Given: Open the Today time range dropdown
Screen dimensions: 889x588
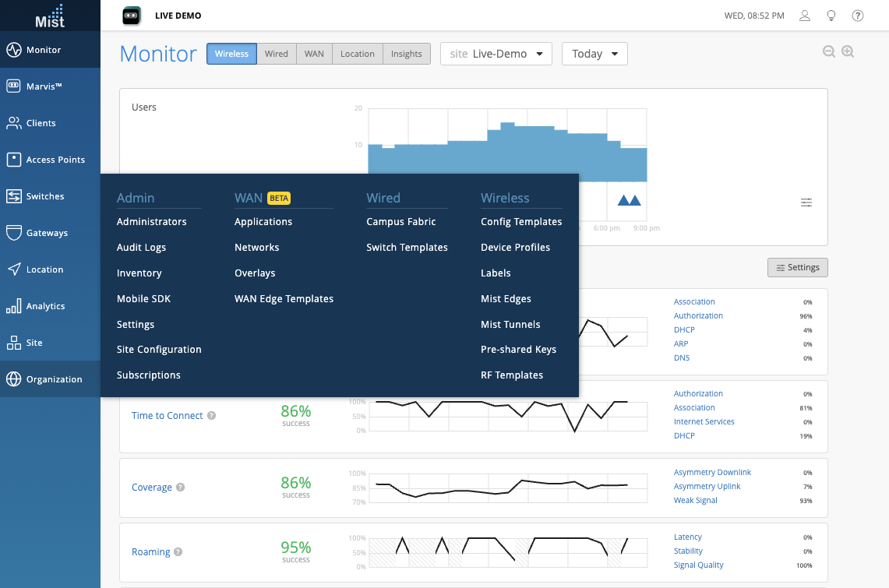Looking at the screenshot, I should (x=594, y=54).
